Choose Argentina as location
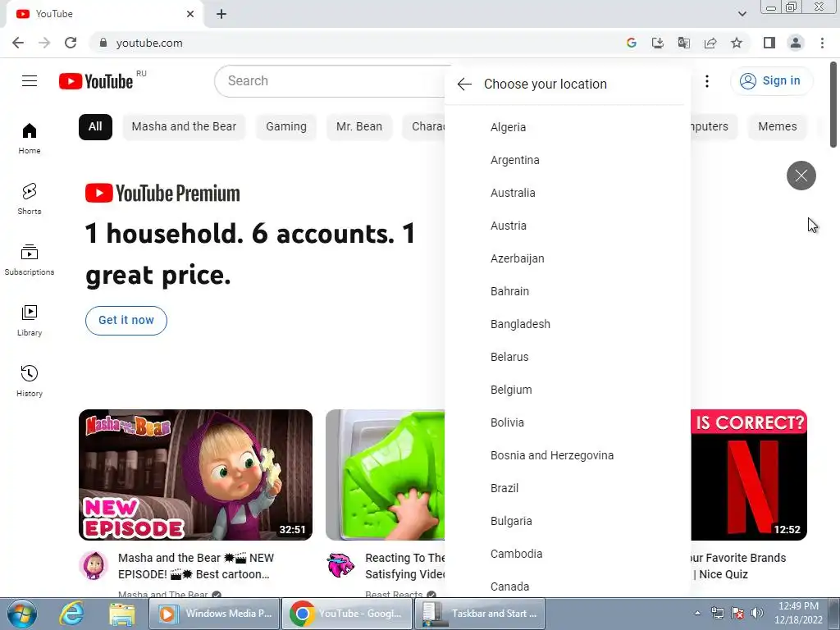Screen dimensions: 840x630 (568, 160)
